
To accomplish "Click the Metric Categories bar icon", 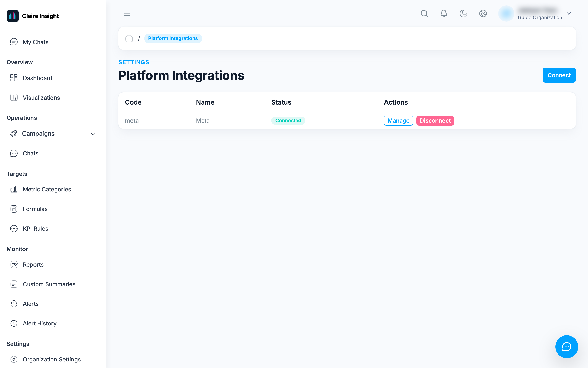I will (x=14, y=189).
